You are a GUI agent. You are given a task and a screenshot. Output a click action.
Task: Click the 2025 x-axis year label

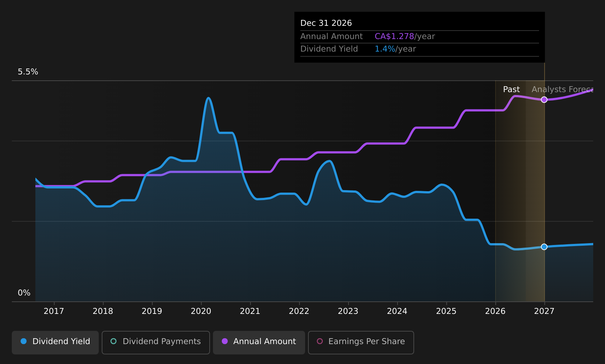(446, 311)
